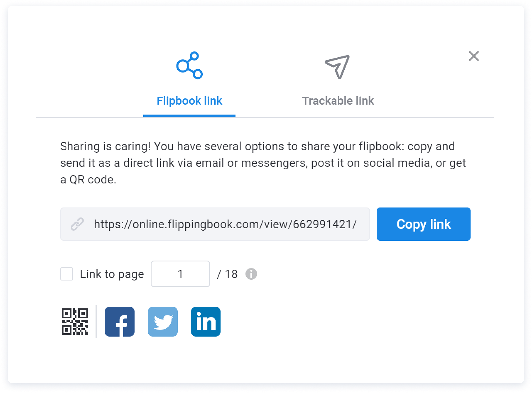Select the Flipbook link tab

[189, 101]
